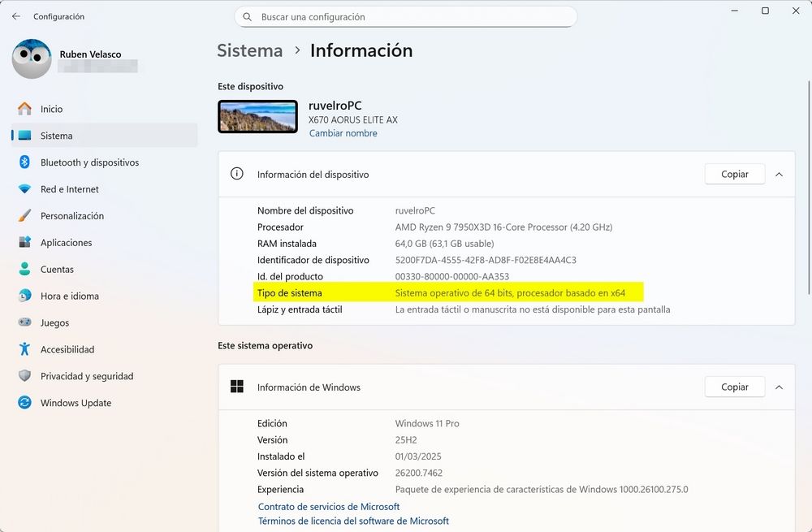812x532 pixels.
Task: Copy the device information
Action: 734,174
